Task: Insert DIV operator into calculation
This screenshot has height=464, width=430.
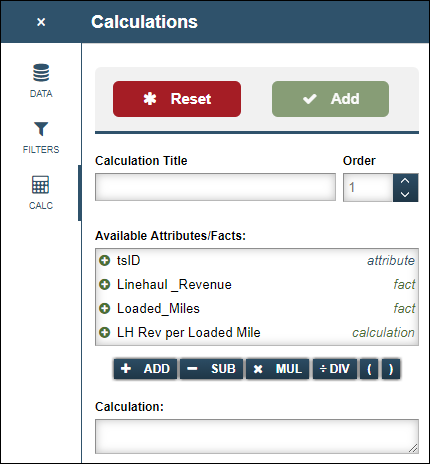Action: point(335,369)
